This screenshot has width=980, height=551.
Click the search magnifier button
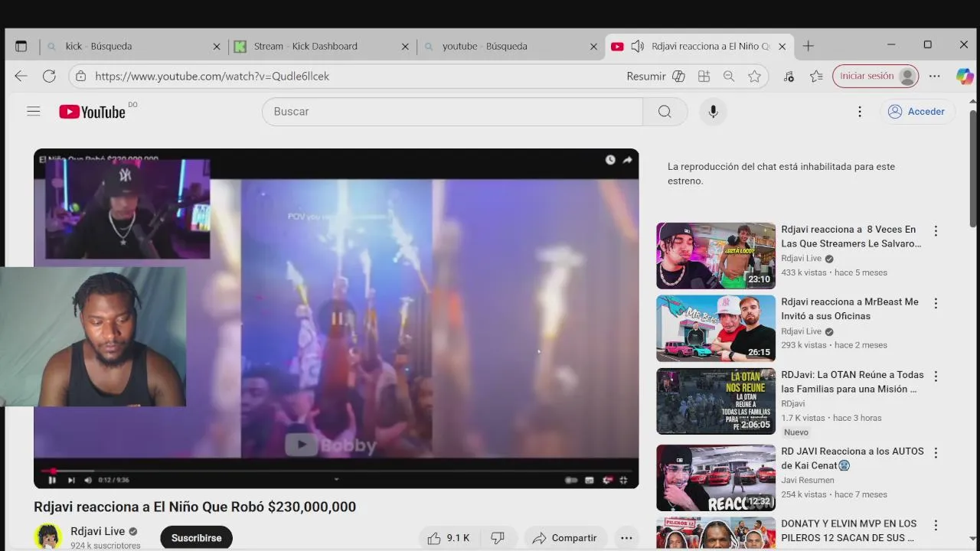(665, 112)
